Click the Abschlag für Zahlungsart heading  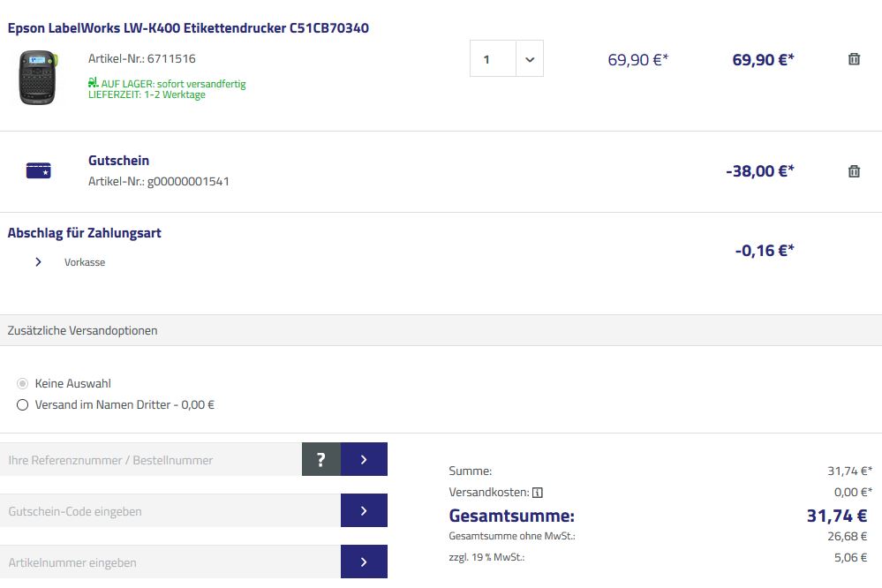(85, 233)
